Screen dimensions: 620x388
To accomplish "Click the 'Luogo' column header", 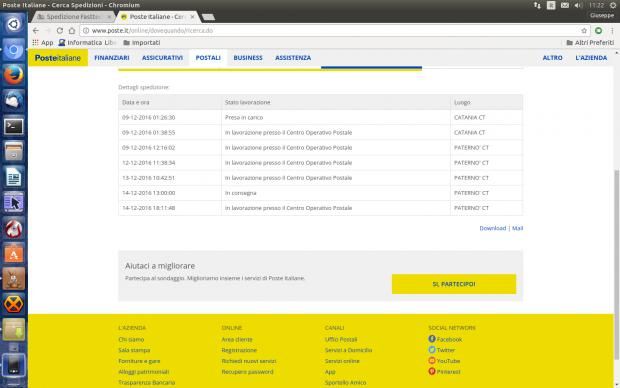I will (x=486, y=102).
